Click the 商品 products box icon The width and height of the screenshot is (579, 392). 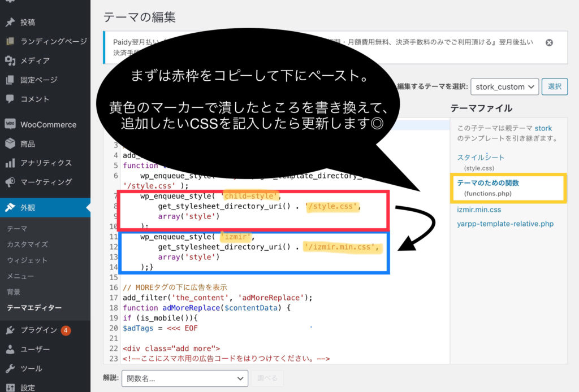[10, 143]
